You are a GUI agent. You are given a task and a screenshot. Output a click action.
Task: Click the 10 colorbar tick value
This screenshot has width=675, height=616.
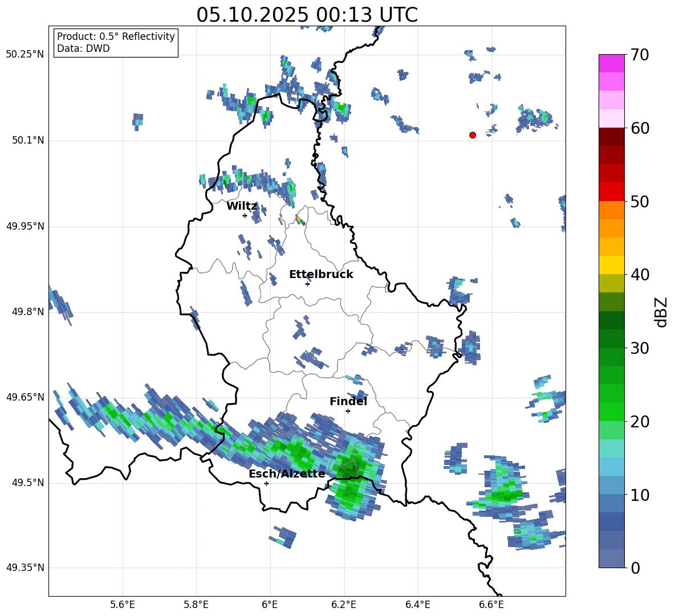pos(640,495)
